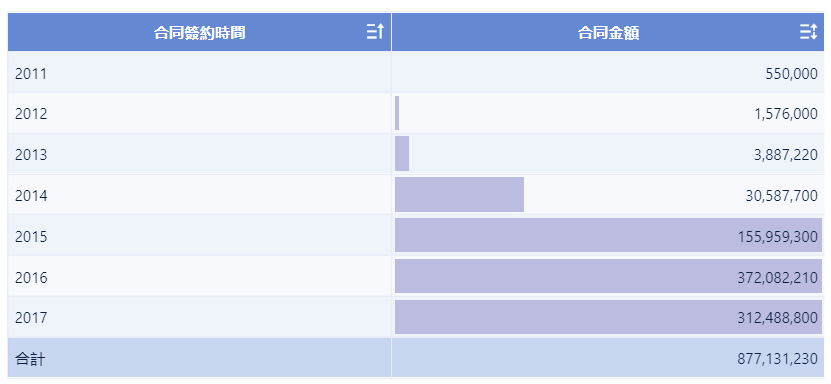Screen dimensions: 831x384
Task: Select the 合同簽約時間 column header
Action: point(200,32)
